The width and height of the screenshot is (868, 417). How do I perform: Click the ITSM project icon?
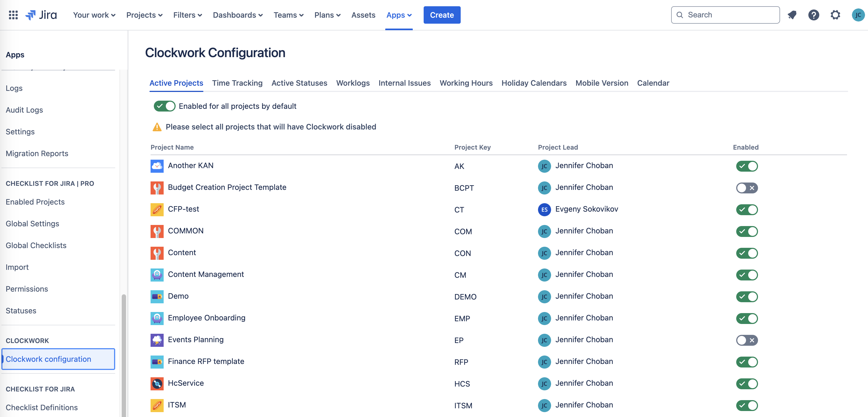(x=157, y=405)
